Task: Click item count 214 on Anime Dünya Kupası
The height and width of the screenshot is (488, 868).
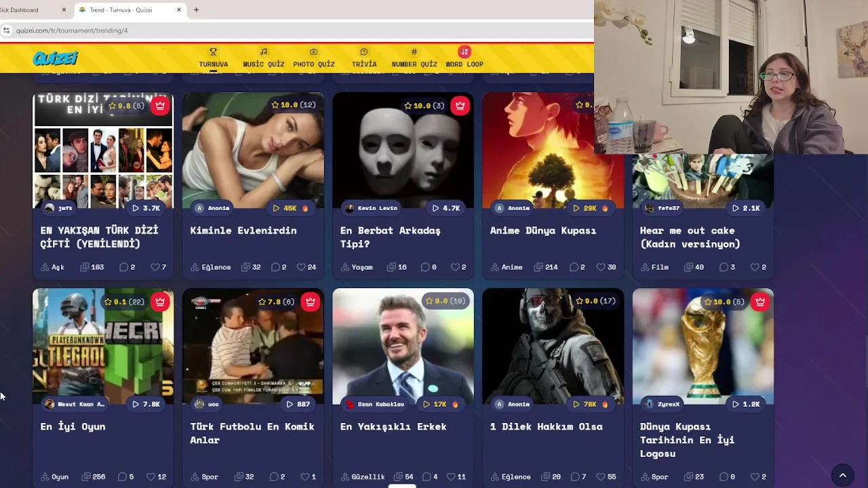Action: (546, 267)
